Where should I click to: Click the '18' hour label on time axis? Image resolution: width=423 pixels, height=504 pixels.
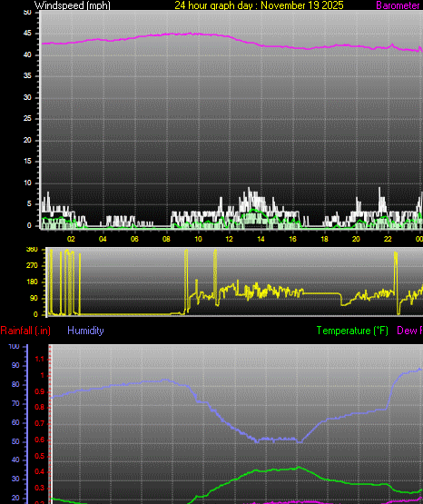coord(324,239)
